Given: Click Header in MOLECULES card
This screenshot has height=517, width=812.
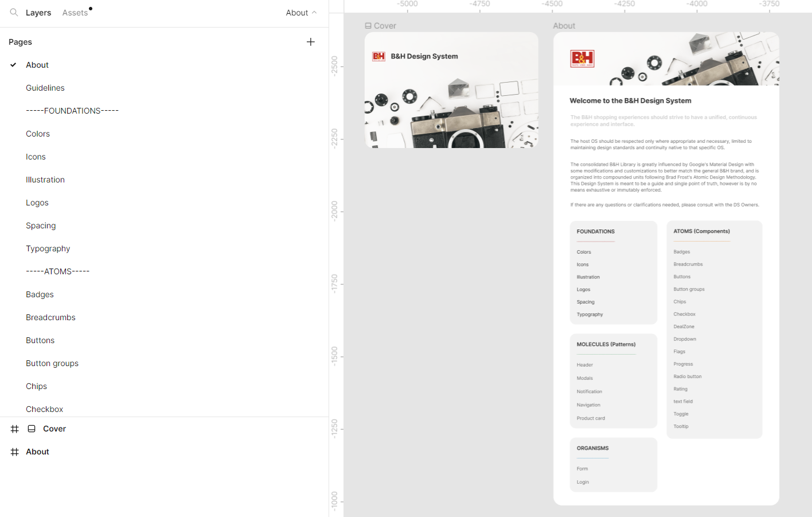Looking at the screenshot, I should 584,365.
